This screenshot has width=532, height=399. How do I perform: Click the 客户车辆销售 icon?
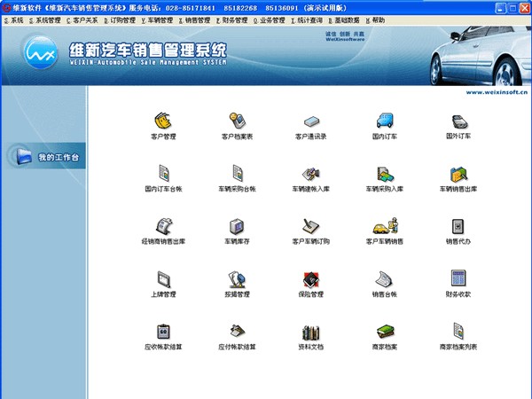click(x=385, y=225)
